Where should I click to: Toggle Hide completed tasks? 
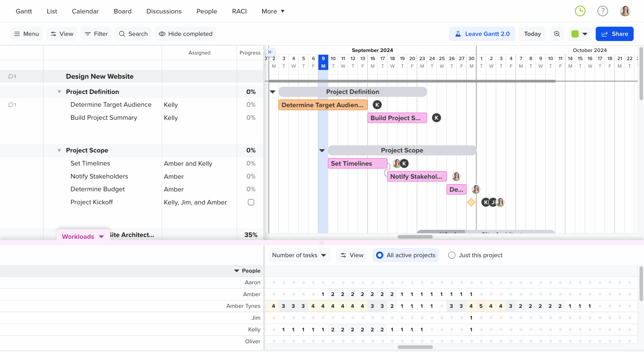click(186, 34)
